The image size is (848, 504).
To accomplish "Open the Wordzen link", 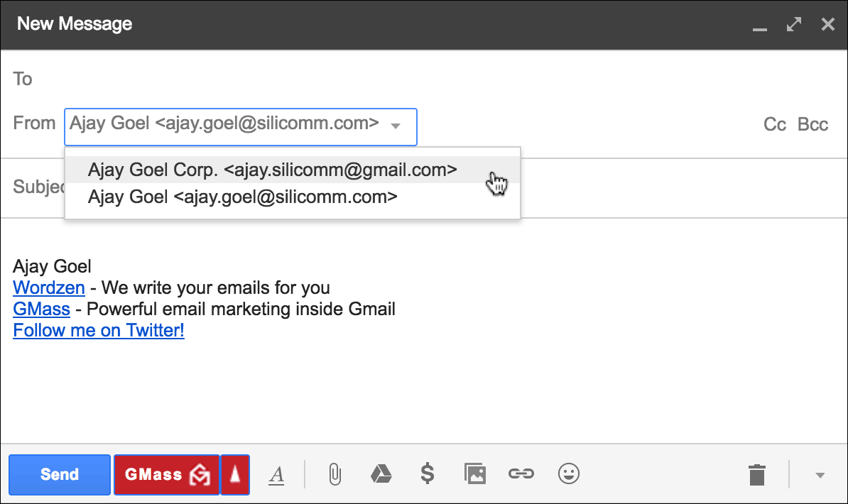I will pyautogui.click(x=48, y=287).
